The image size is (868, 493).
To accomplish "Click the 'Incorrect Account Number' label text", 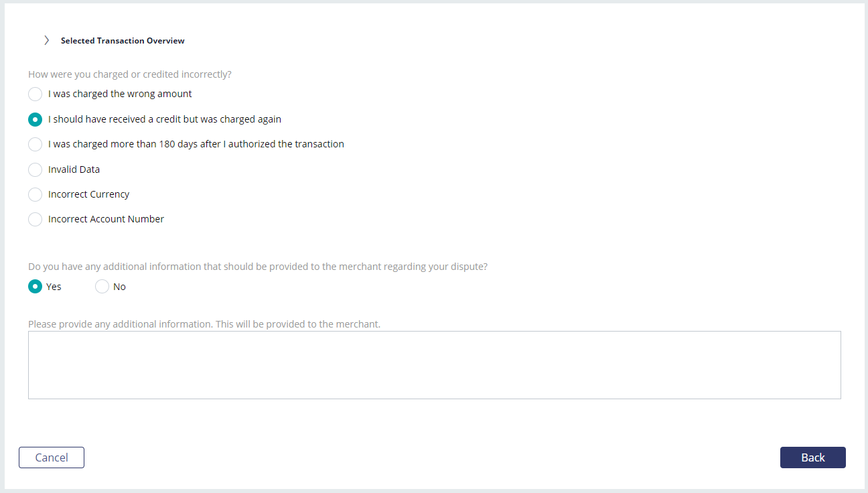I will tap(106, 219).
